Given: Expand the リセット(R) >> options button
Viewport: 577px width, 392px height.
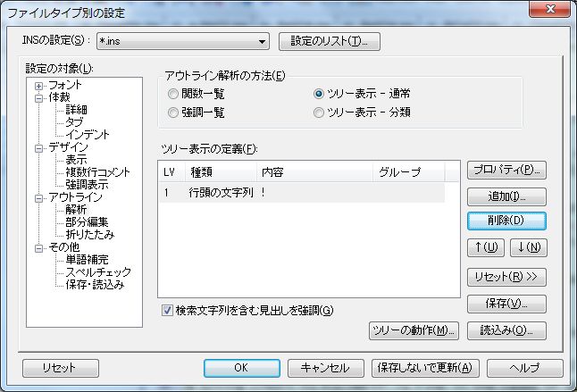Looking at the screenshot, I should (506, 277).
